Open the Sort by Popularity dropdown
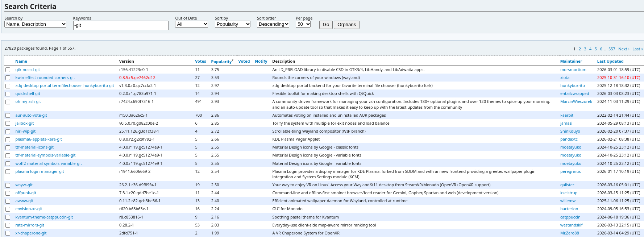This screenshot has width=644, height=237. [x=232, y=24]
